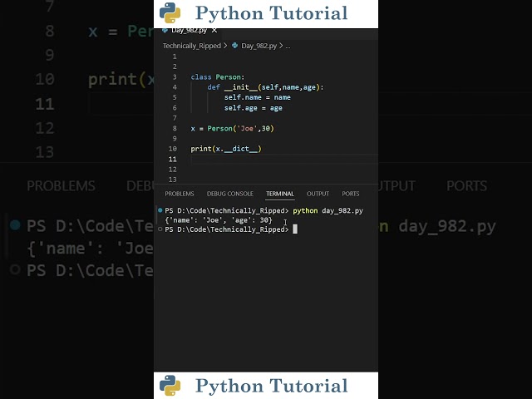532x399 pixels.
Task: Click line number 8 in the gutter
Action: click(175, 129)
